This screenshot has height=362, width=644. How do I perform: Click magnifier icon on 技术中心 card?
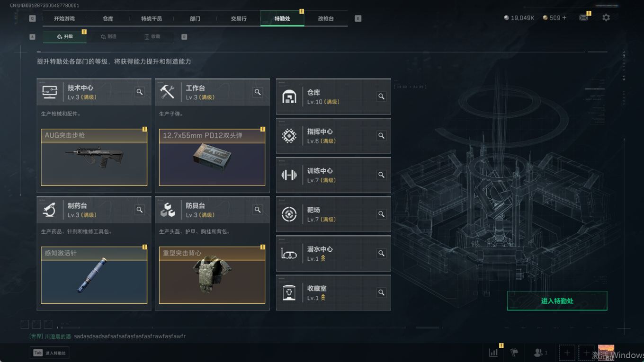[140, 92]
